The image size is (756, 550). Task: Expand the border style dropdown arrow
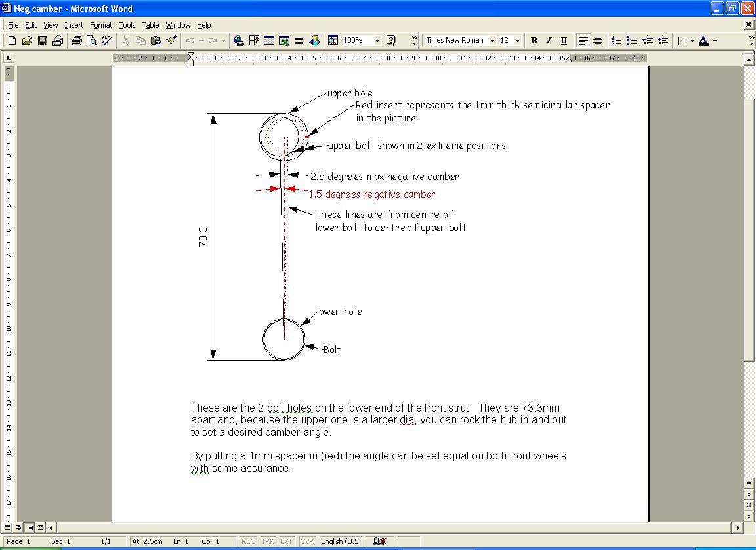coord(692,41)
